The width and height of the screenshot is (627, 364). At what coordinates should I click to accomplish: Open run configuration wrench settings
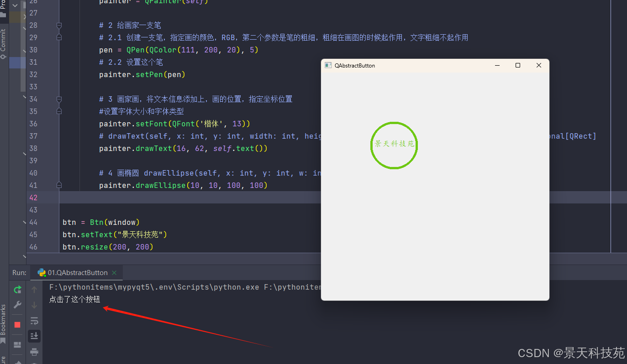point(18,305)
